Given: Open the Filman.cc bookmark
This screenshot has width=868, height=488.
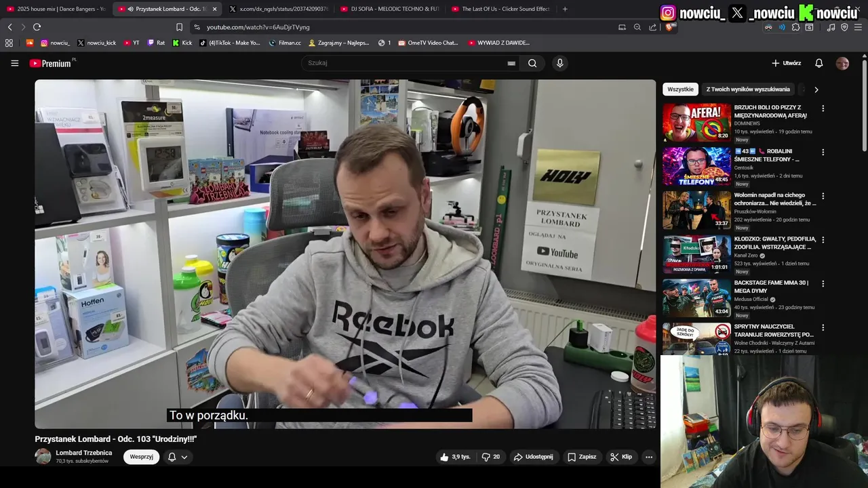Looking at the screenshot, I should (x=285, y=43).
